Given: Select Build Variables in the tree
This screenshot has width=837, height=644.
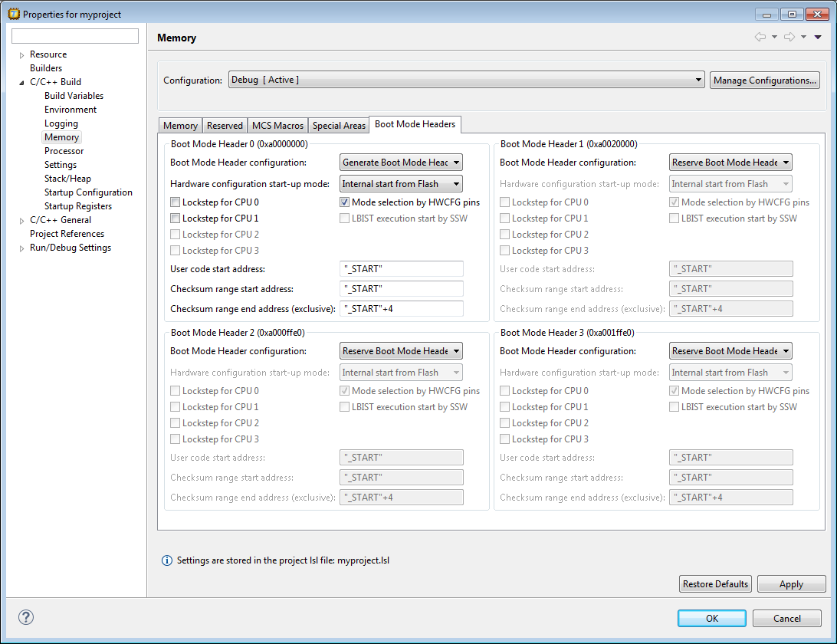Looking at the screenshot, I should pos(74,96).
